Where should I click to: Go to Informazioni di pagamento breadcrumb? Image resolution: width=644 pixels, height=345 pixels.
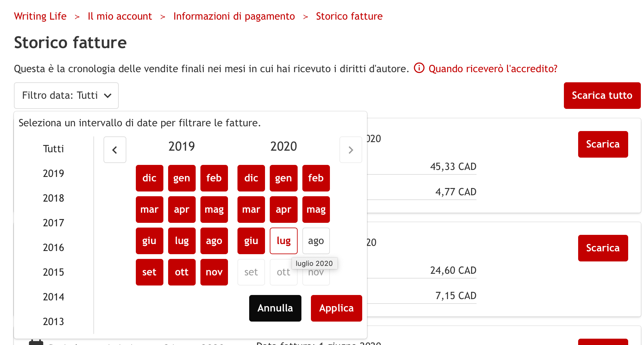(x=234, y=16)
